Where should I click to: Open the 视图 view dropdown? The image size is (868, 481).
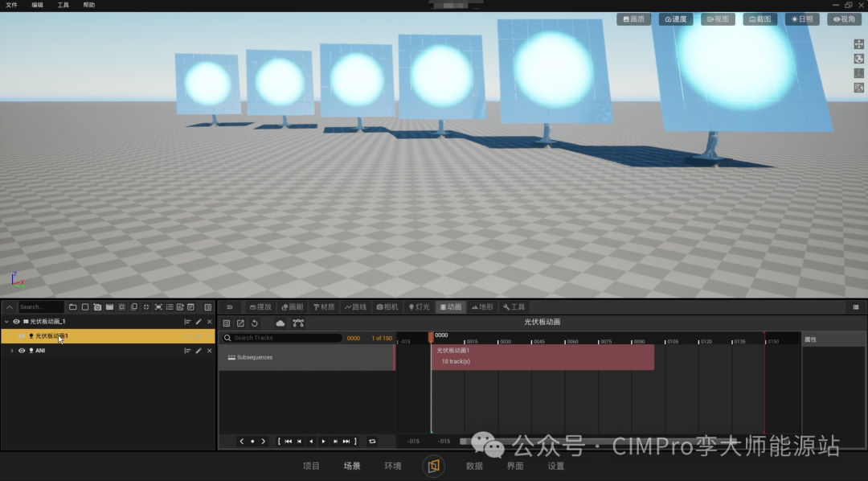(718, 18)
